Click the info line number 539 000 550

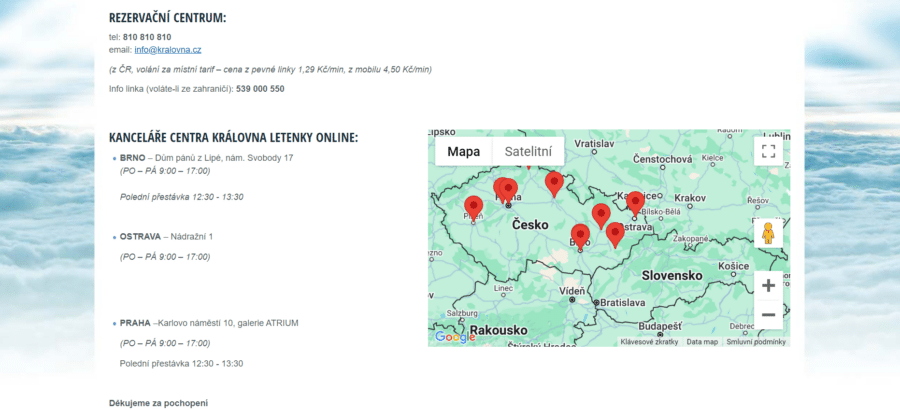pos(260,89)
